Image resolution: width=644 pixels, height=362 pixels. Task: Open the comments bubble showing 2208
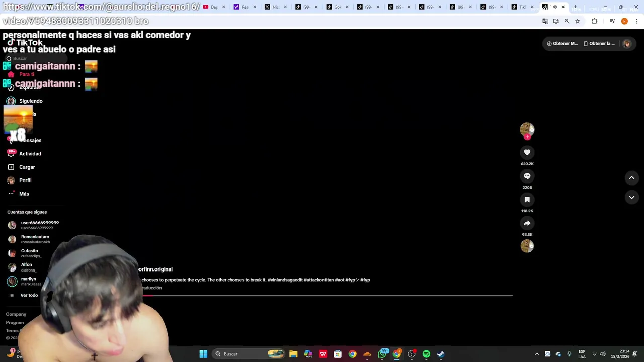pos(527,176)
